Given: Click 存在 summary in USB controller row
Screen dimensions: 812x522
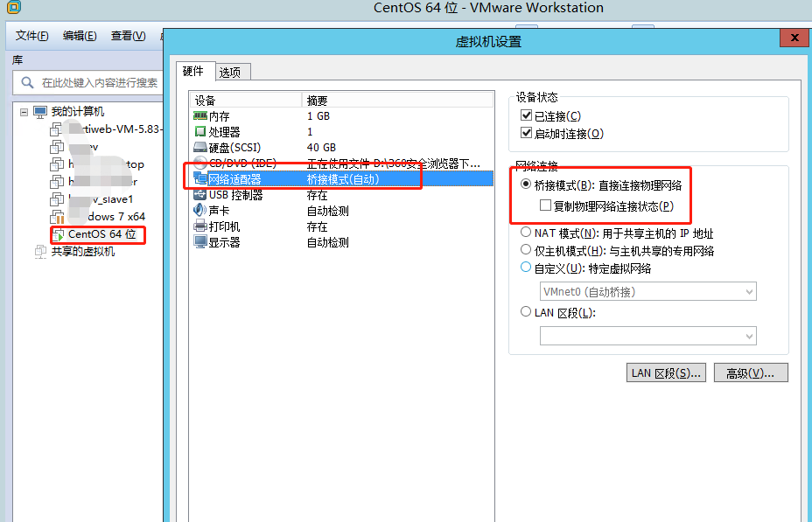Looking at the screenshot, I should [x=317, y=195].
